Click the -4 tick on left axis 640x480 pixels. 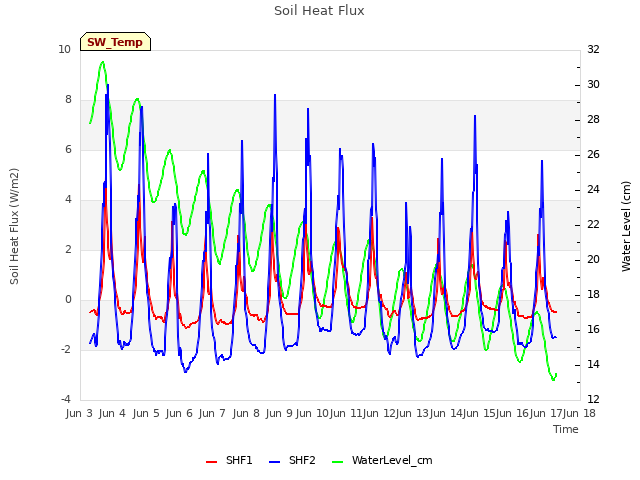click(66, 399)
